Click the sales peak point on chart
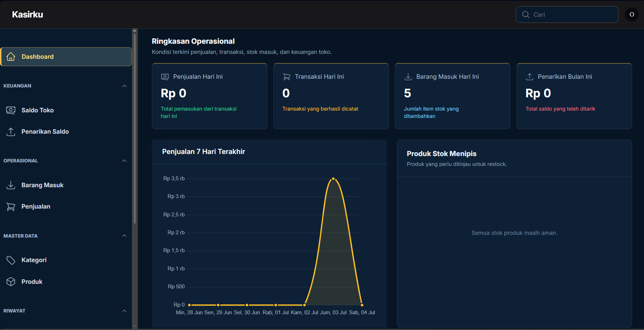Image resolution: width=644 pixels, height=330 pixels. [333, 179]
